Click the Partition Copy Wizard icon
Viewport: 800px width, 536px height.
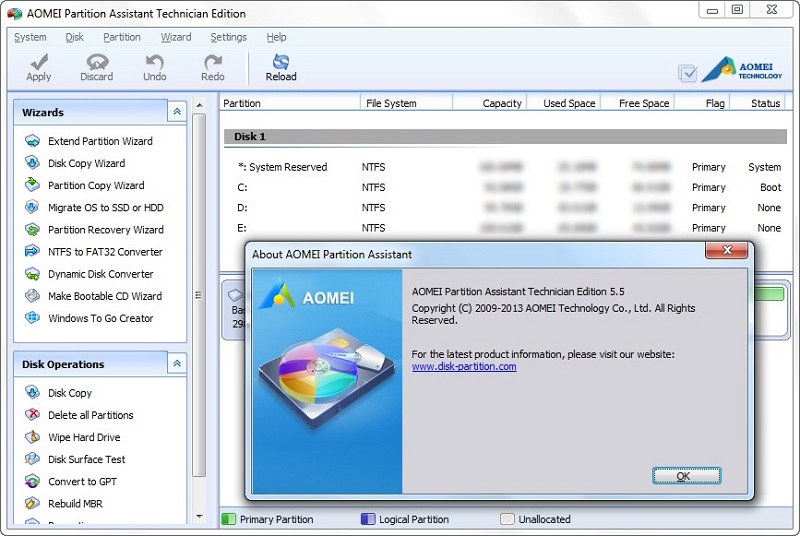(x=32, y=185)
